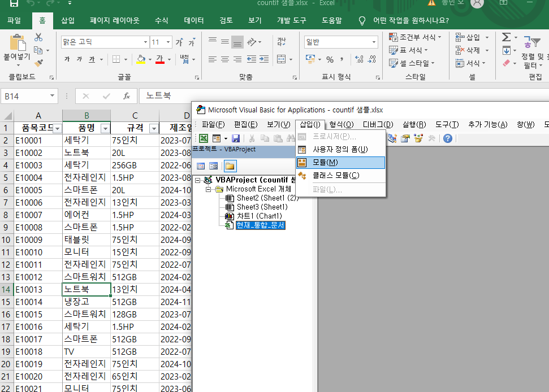Click the red font color 가 icon

pos(159,59)
